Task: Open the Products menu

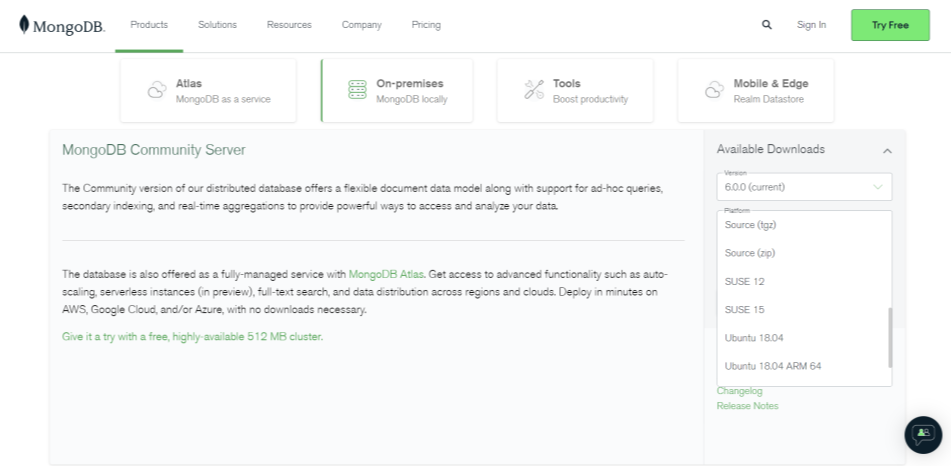Action: point(149,25)
